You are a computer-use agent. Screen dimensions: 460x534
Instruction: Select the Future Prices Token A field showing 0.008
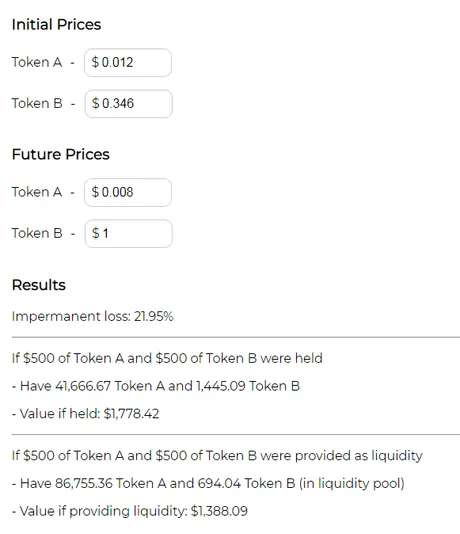128,192
